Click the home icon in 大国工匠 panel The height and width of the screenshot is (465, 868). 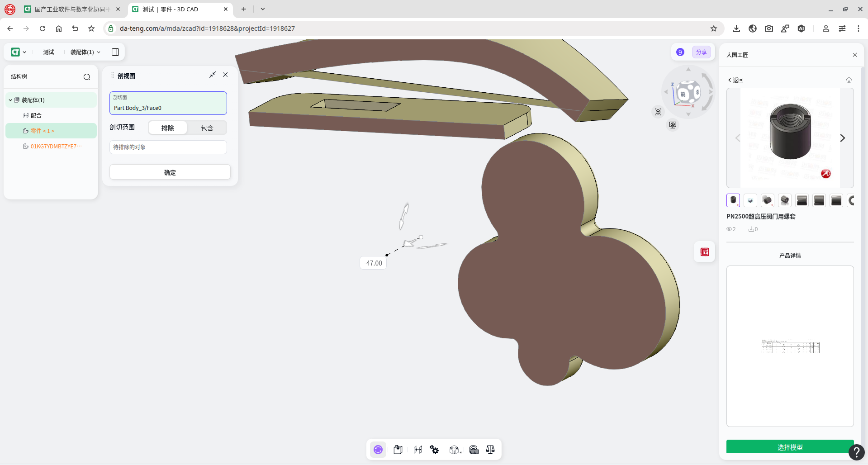[x=849, y=80]
